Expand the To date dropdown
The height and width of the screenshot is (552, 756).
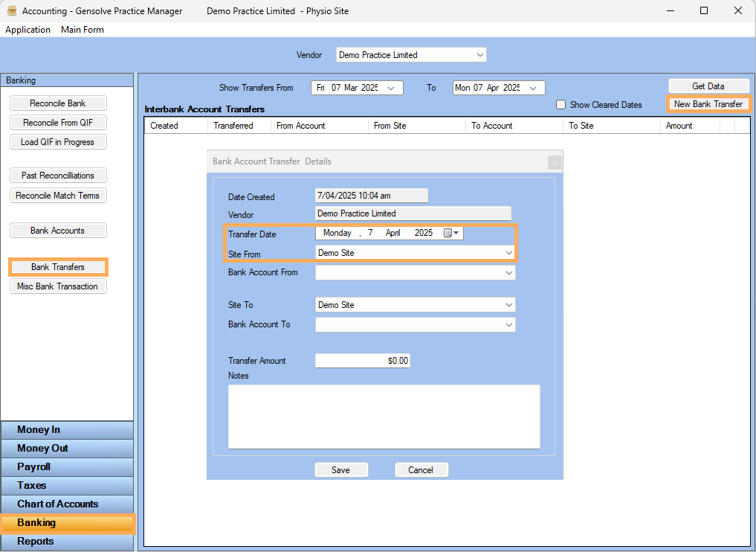(533, 89)
